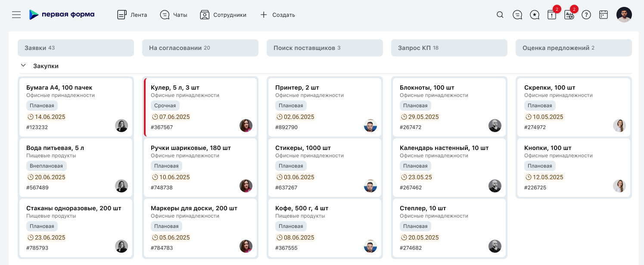
Task: Open the user profile avatar menu
Action: click(624, 15)
